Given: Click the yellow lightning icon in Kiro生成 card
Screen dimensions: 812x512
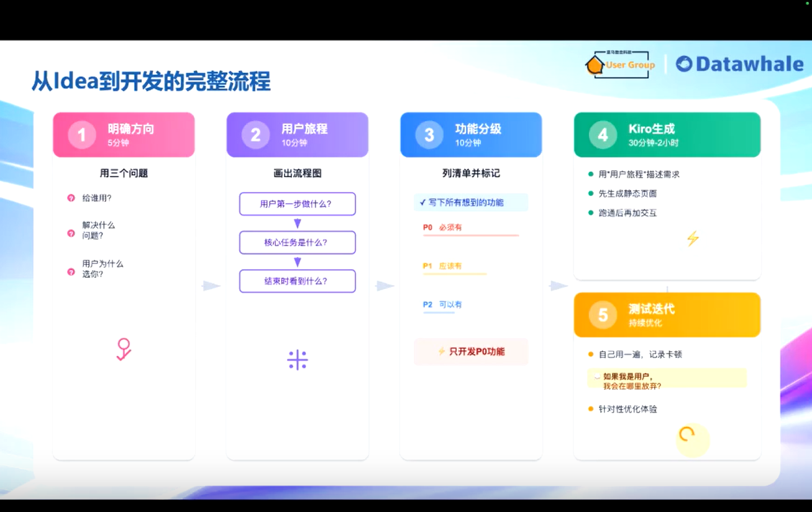Looking at the screenshot, I should pyautogui.click(x=693, y=239).
